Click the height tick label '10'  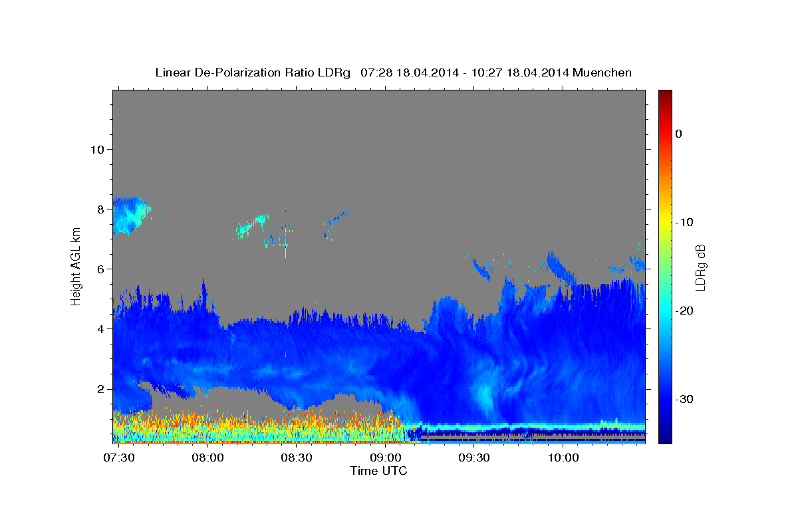pyautogui.click(x=96, y=149)
